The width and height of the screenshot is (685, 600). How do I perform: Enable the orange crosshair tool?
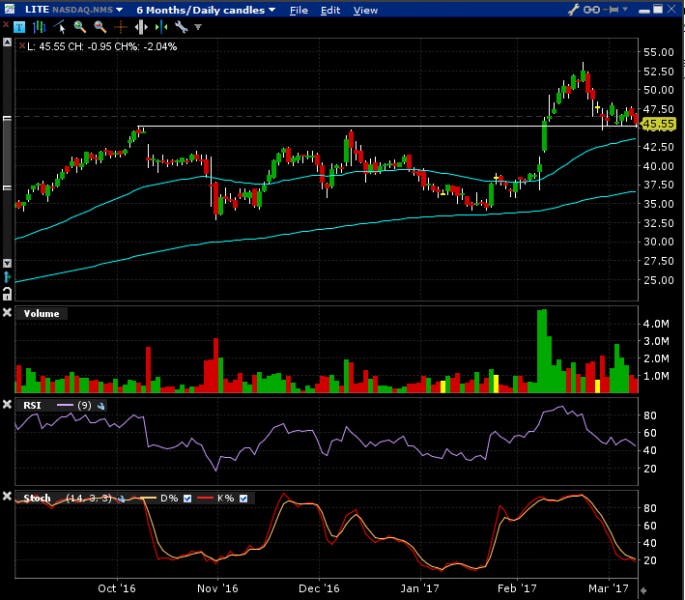click(120, 27)
